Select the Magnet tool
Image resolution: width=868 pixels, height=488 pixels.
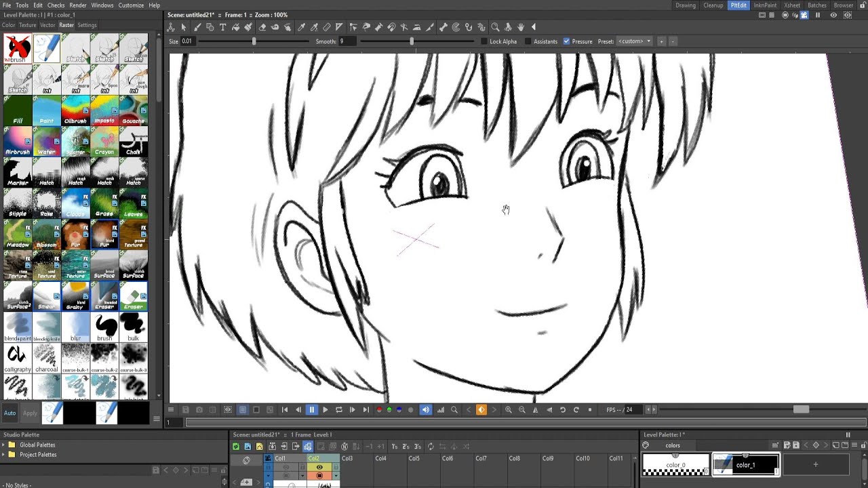391,27
